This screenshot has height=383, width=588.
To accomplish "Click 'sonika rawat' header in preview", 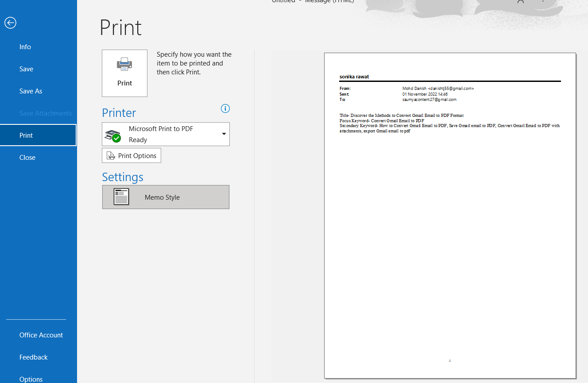I will coord(354,77).
